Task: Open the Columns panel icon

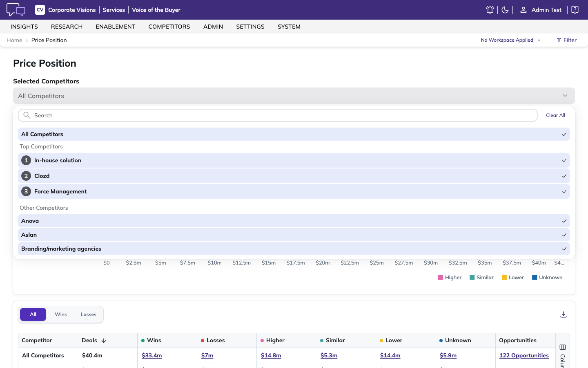Action: [x=563, y=347]
